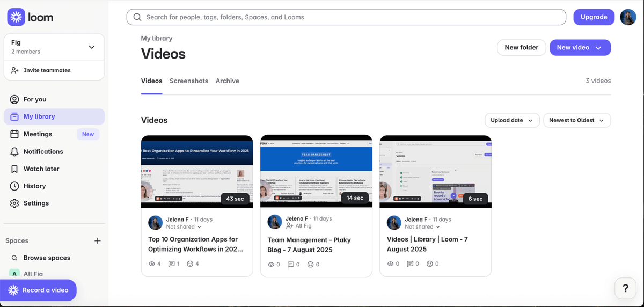Click the help question mark button

(625, 289)
